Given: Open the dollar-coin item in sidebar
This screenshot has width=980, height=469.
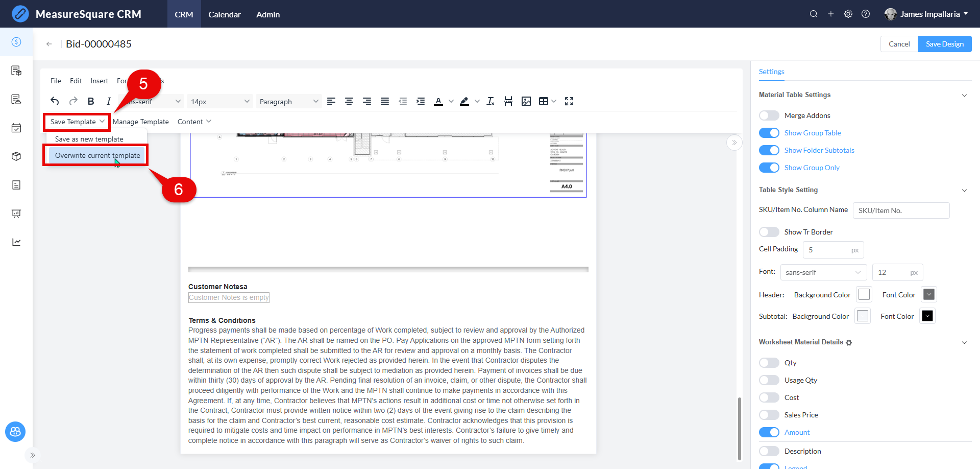Looking at the screenshot, I should click(x=16, y=42).
